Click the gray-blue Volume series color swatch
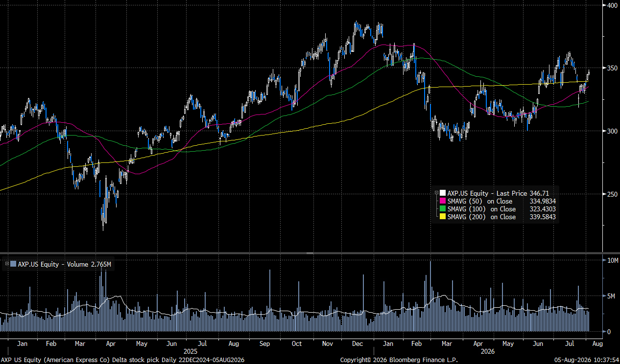The width and height of the screenshot is (620, 364). point(13,264)
